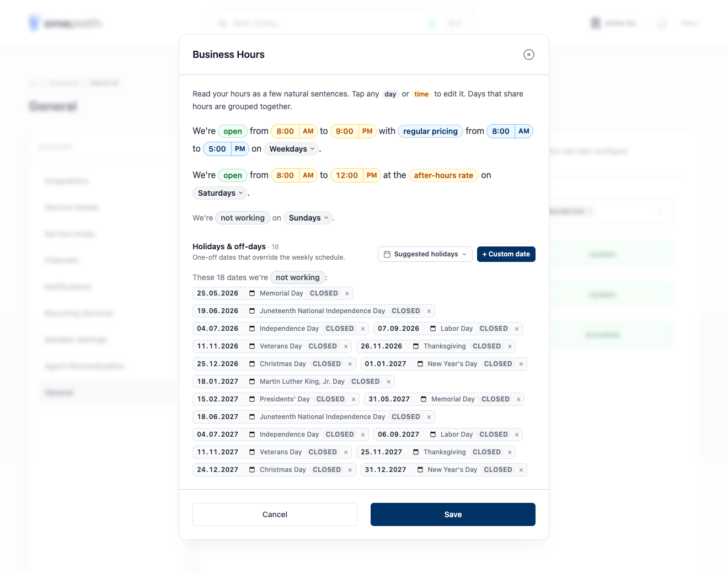
Task: Remove the 25.05.2026 Memorial Day holiday
Action: (347, 294)
